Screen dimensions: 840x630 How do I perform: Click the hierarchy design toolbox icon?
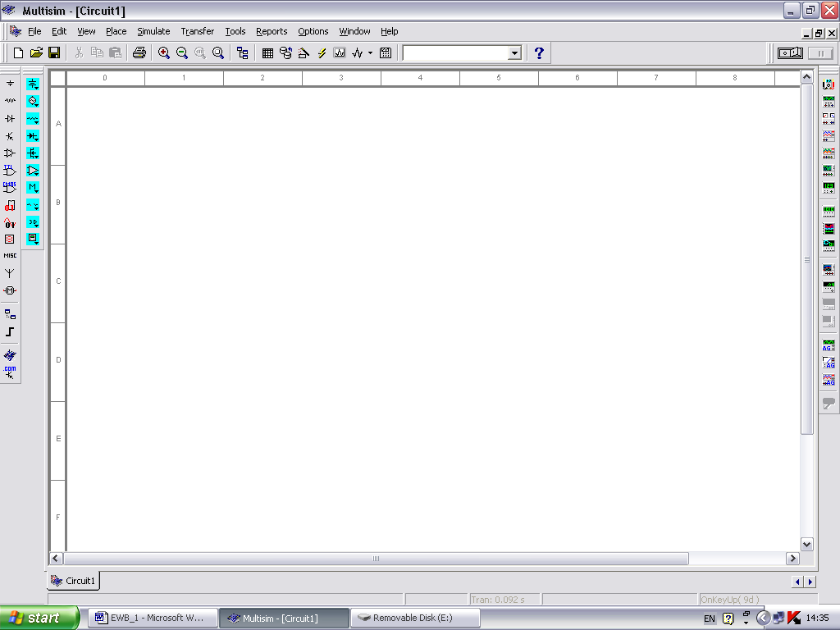[x=243, y=52]
